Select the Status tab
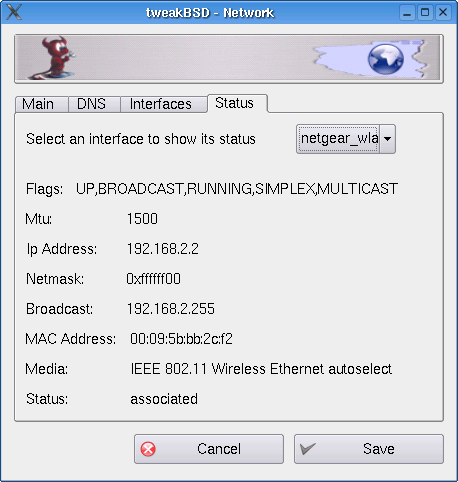The image size is (458, 482). pos(237,103)
